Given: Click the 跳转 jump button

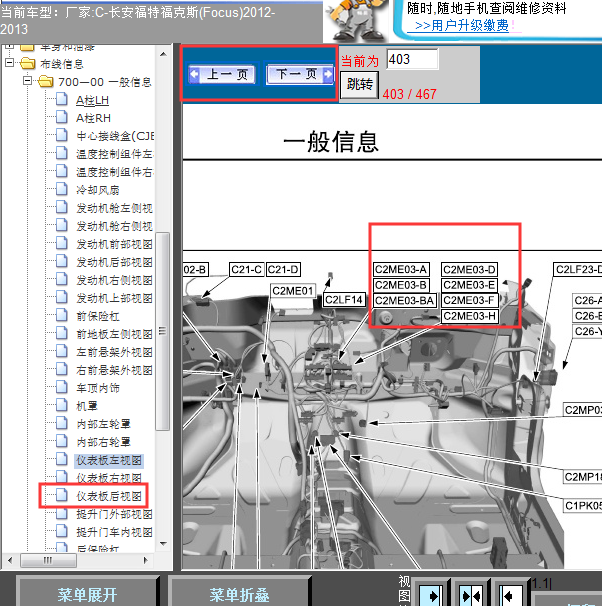Looking at the screenshot, I should coord(359,85).
